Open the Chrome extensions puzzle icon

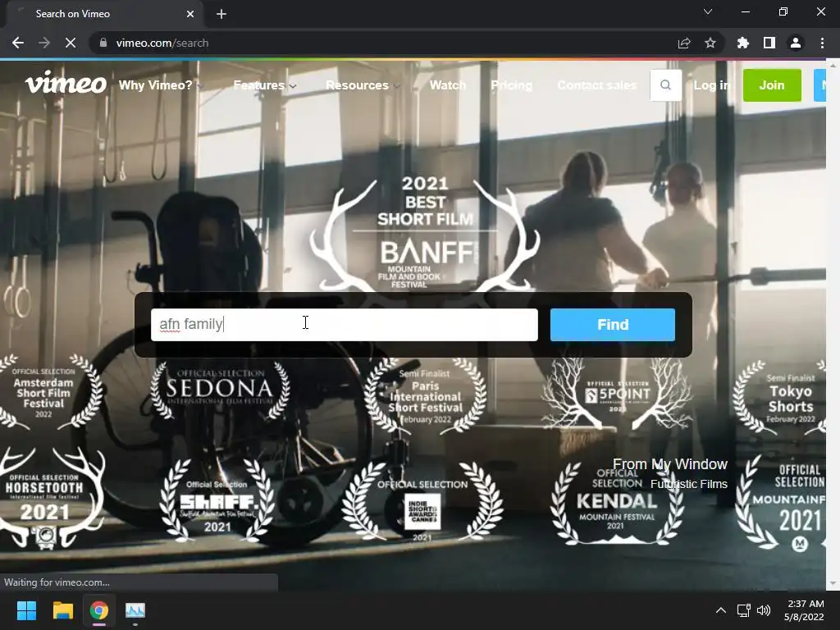point(743,43)
